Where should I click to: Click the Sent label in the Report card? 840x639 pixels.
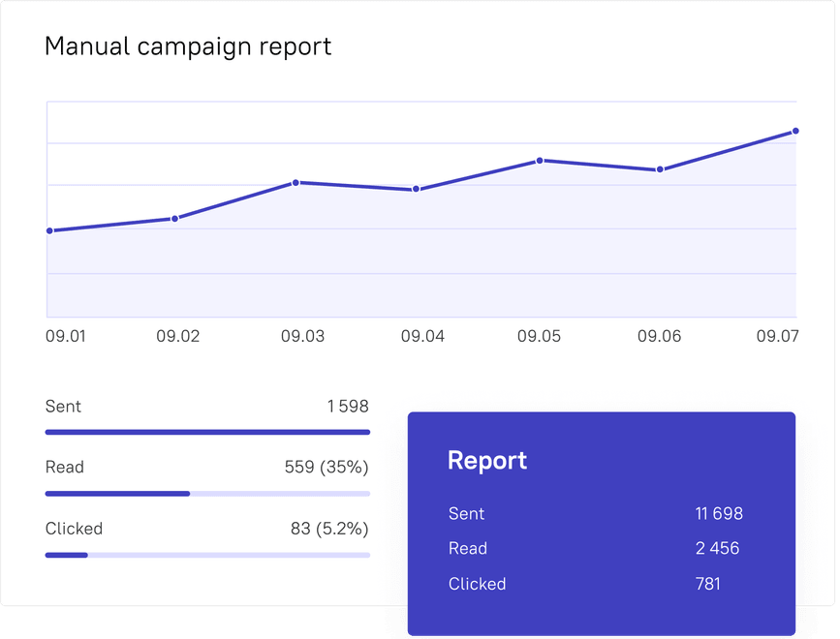(x=467, y=514)
